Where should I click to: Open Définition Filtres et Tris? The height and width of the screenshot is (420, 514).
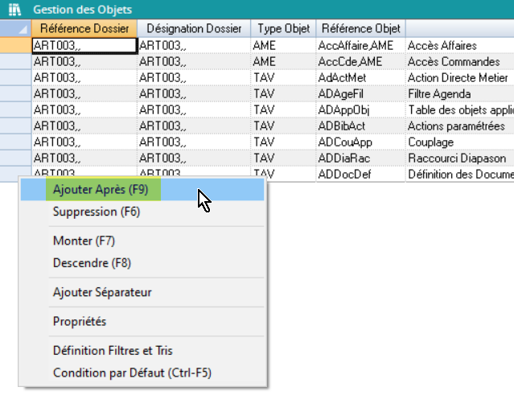coord(113,351)
